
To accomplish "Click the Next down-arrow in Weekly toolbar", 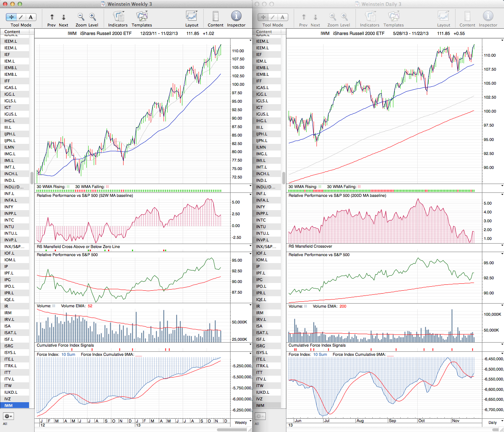I will 64,17.
